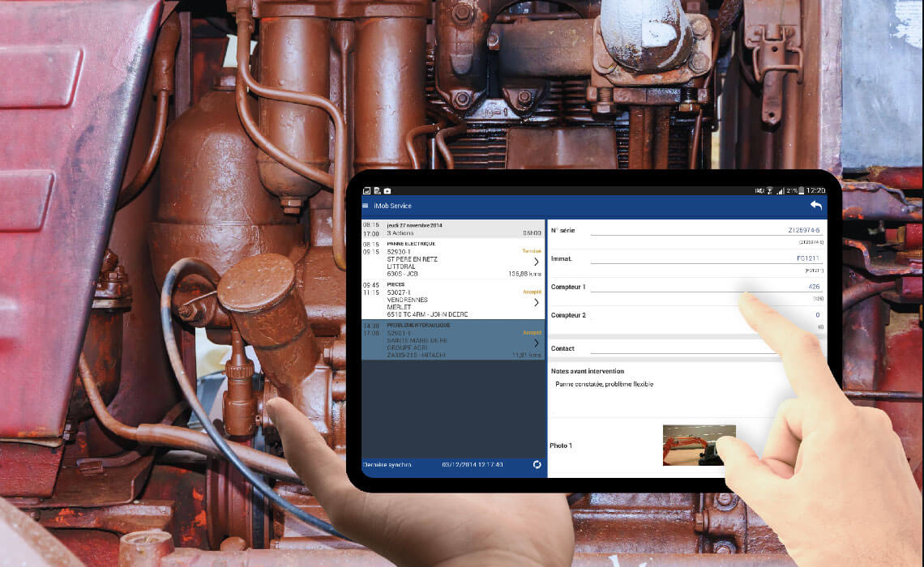Tap the battery indicator icon
Screen dimensions: 924x567
click(x=802, y=191)
